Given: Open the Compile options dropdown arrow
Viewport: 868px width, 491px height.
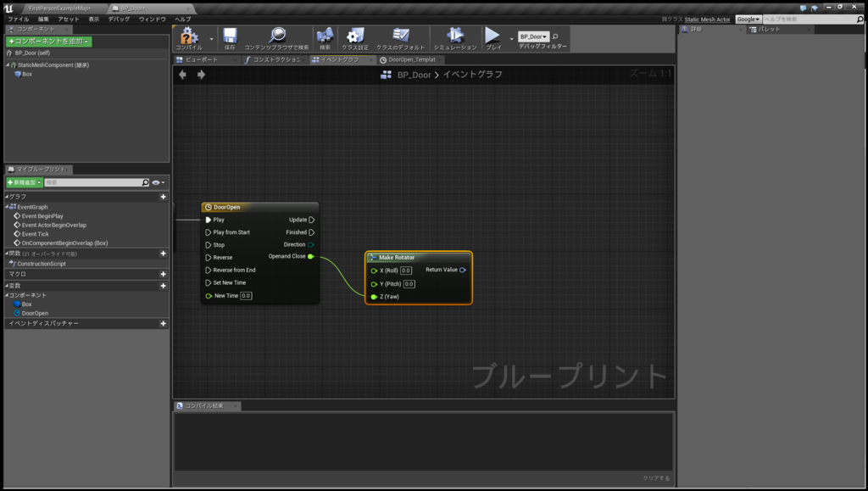Looking at the screenshot, I should pos(211,39).
